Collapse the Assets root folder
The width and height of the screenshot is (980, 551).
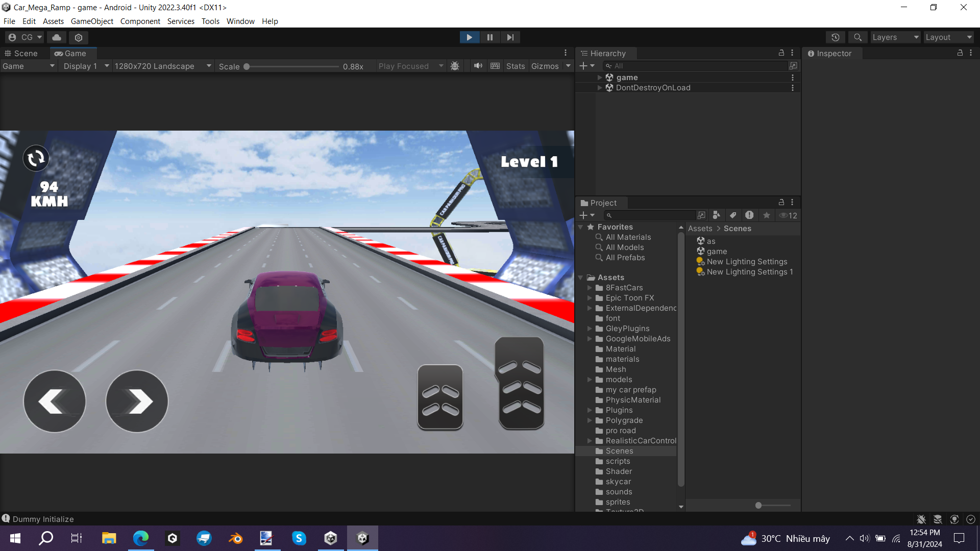(x=581, y=278)
